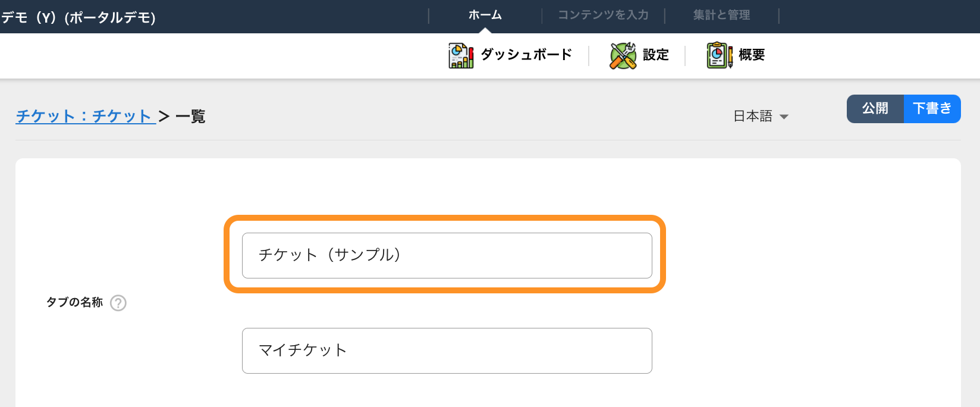Toggle to 公開 mode
The width and height of the screenshot is (980, 407).
click(875, 108)
